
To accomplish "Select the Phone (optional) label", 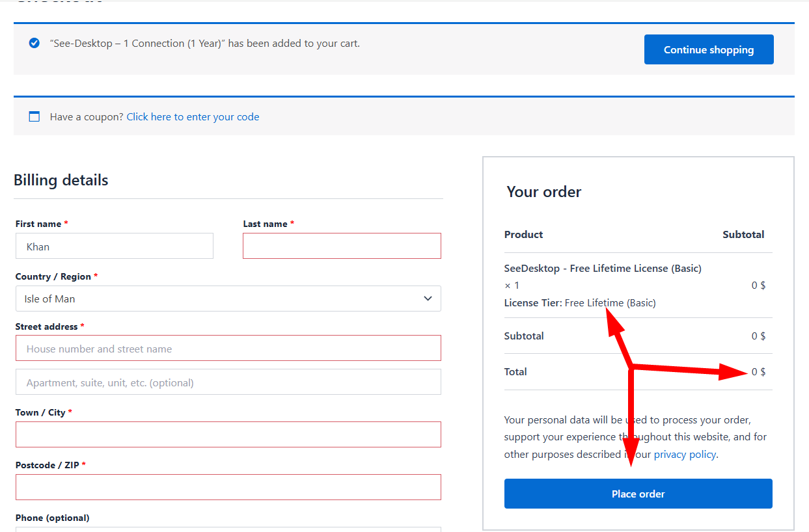I will point(53,518).
